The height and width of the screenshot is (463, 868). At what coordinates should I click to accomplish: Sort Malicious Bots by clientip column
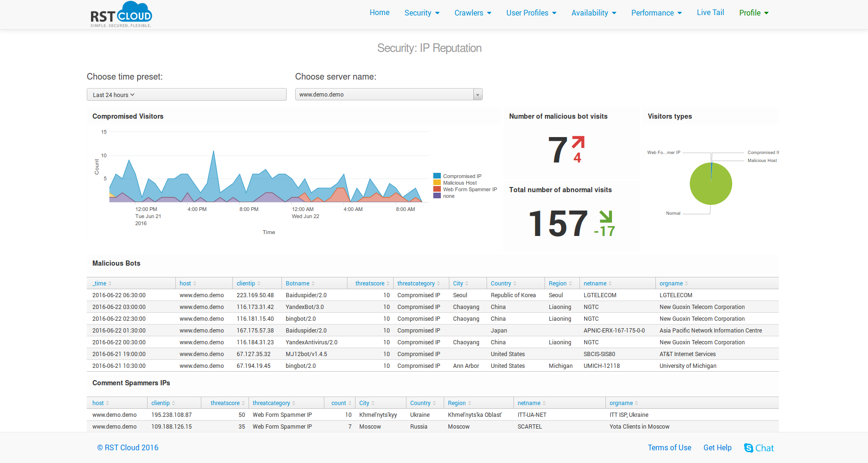pyautogui.click(x=248, y=284)
